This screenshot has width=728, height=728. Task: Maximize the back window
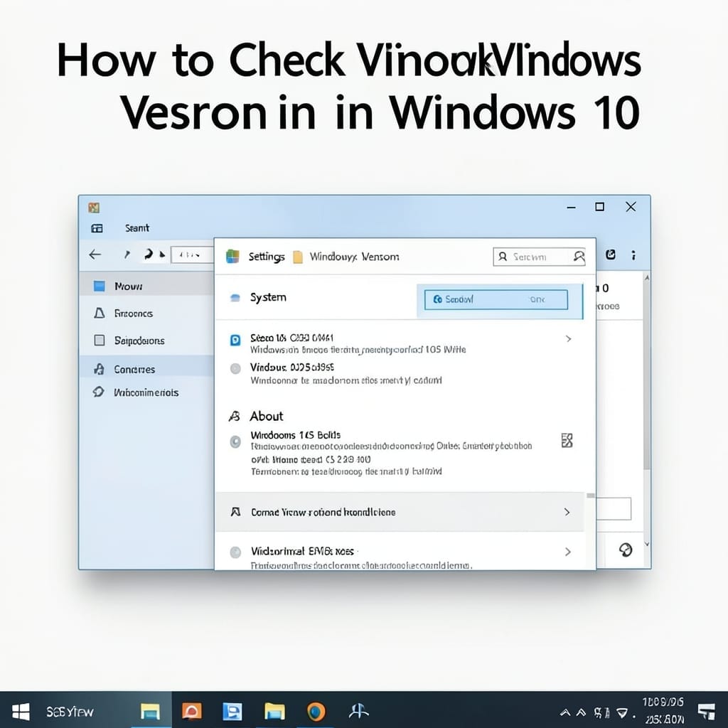click(x=600, y=207)
